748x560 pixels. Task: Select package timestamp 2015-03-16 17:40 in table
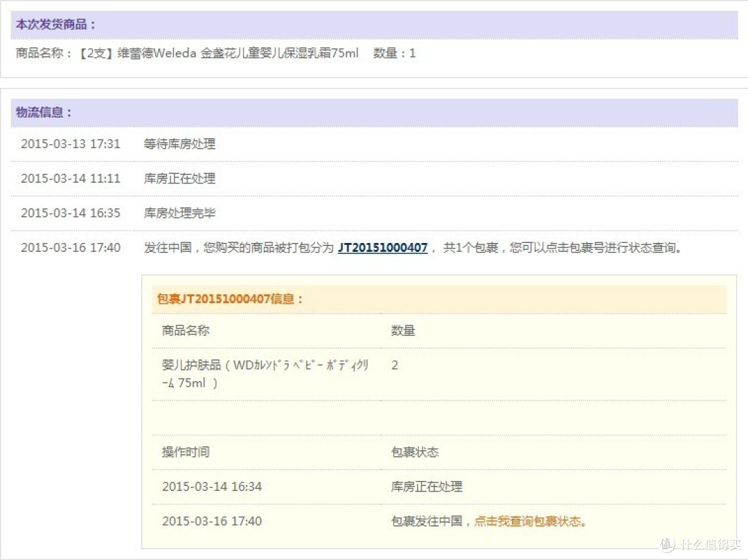point(212,521)
